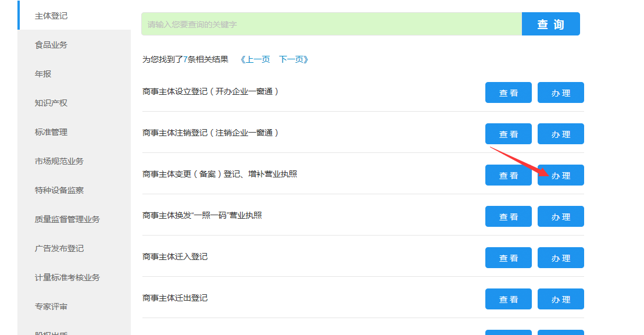The image size is (644, 335).
Task: Open 特种设备监察 sidebar item
Action: (59, 190)
